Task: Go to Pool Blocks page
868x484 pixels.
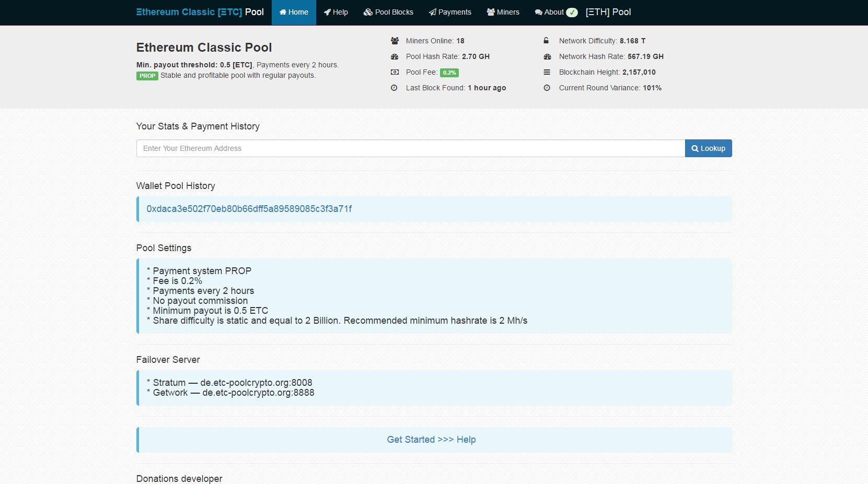Action: click(x=388, y=12)
